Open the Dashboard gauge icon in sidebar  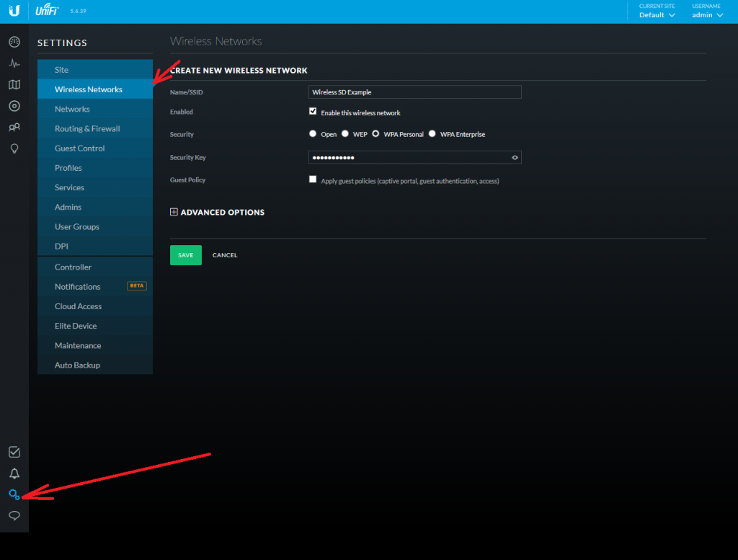point(14,42)
